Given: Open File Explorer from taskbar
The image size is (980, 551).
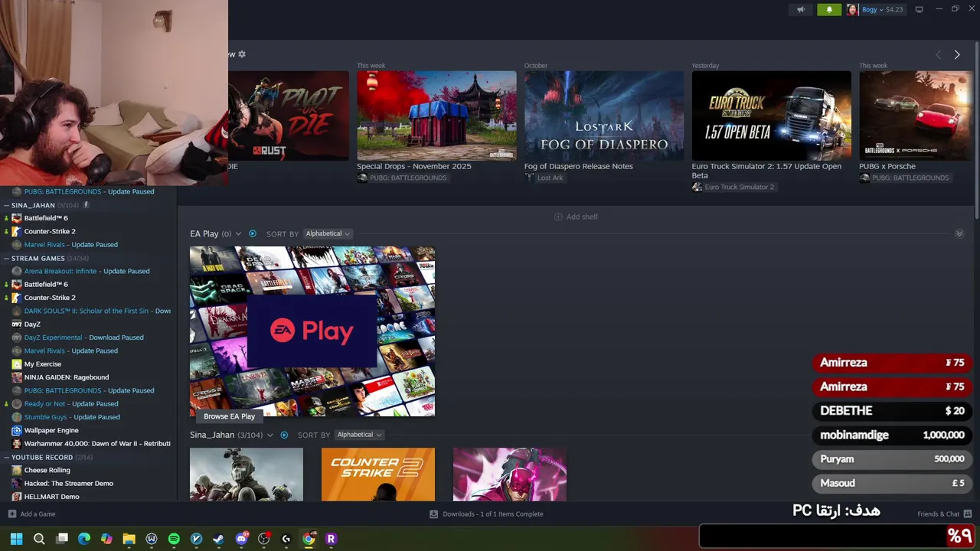Looking at the screenshot, I should (x=129, y=539).
